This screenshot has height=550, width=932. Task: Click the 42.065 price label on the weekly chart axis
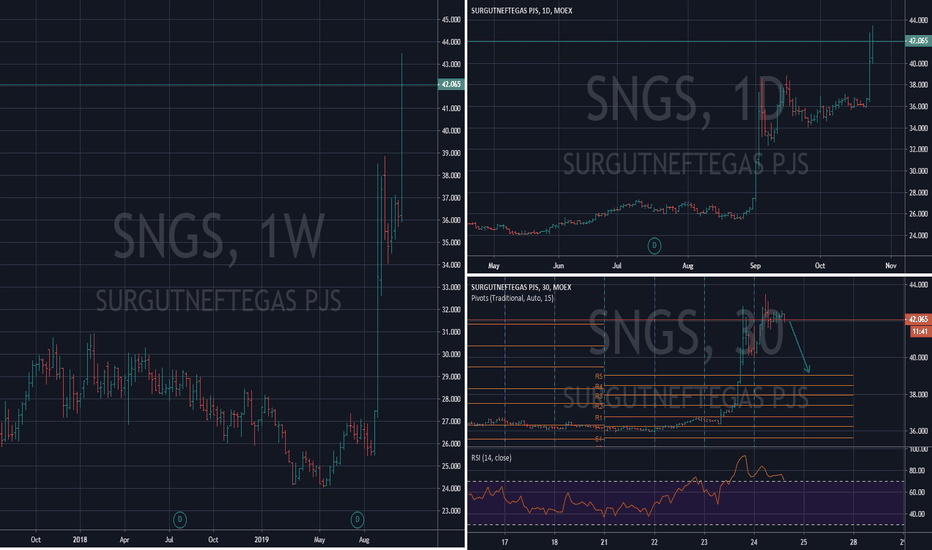coord(451,84)
